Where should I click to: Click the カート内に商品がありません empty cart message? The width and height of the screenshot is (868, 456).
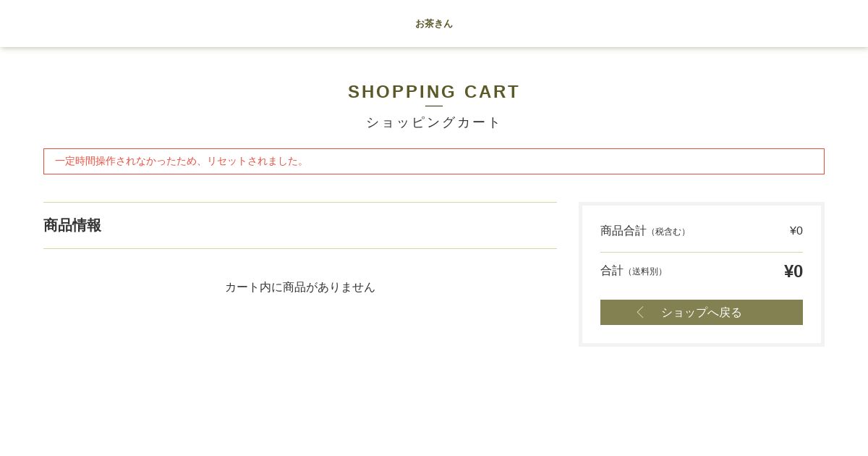tap(300, 287)
